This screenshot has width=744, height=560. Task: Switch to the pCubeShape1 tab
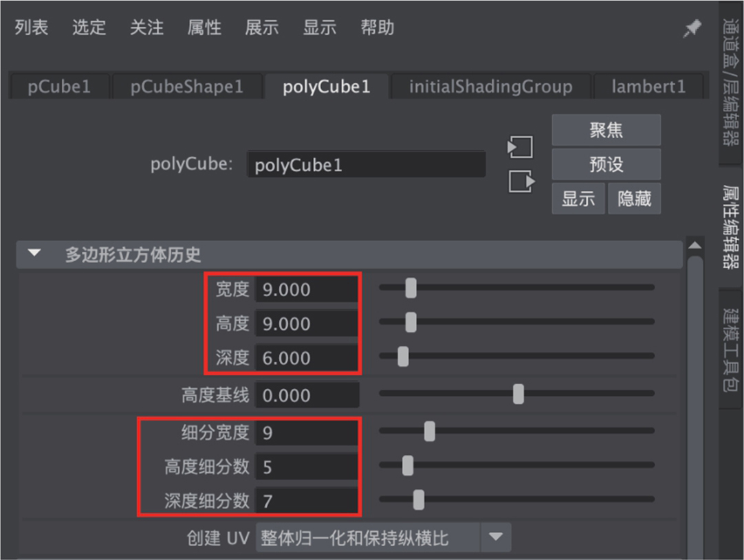click(x=187, y=87)
